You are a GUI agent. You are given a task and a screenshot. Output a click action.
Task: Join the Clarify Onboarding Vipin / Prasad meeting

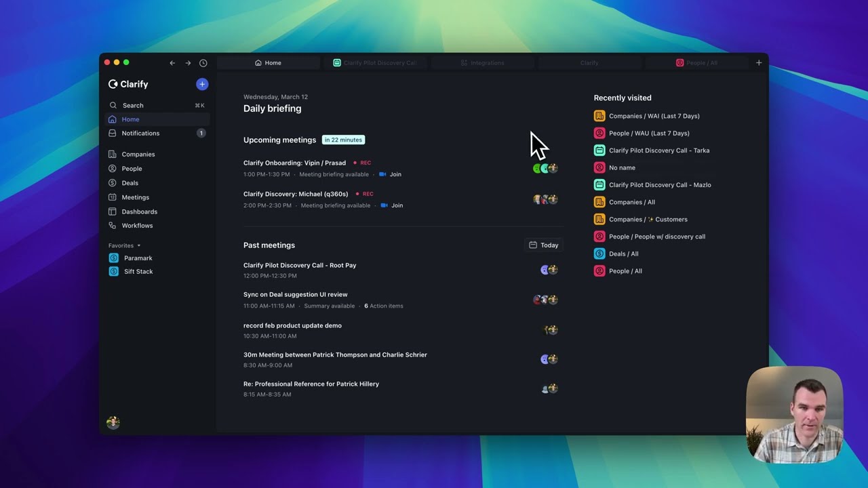tap(391, 175)
